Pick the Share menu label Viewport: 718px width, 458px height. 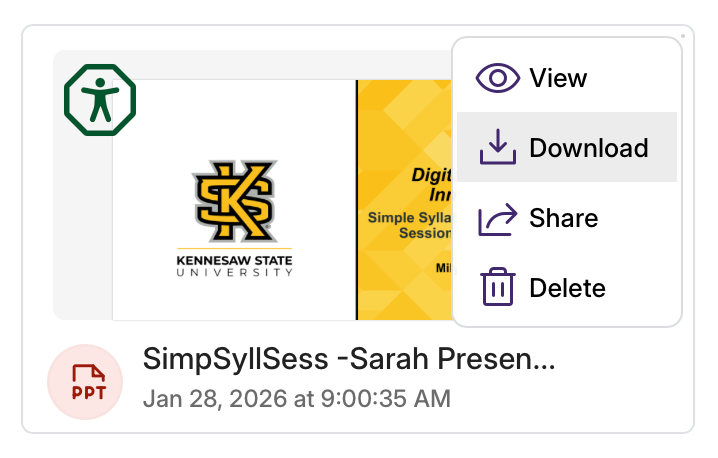pos(563,218)
